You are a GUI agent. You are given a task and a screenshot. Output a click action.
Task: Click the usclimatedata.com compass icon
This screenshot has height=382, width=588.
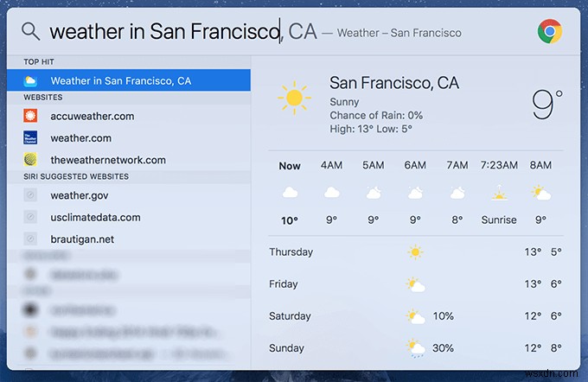pos(30,217)
